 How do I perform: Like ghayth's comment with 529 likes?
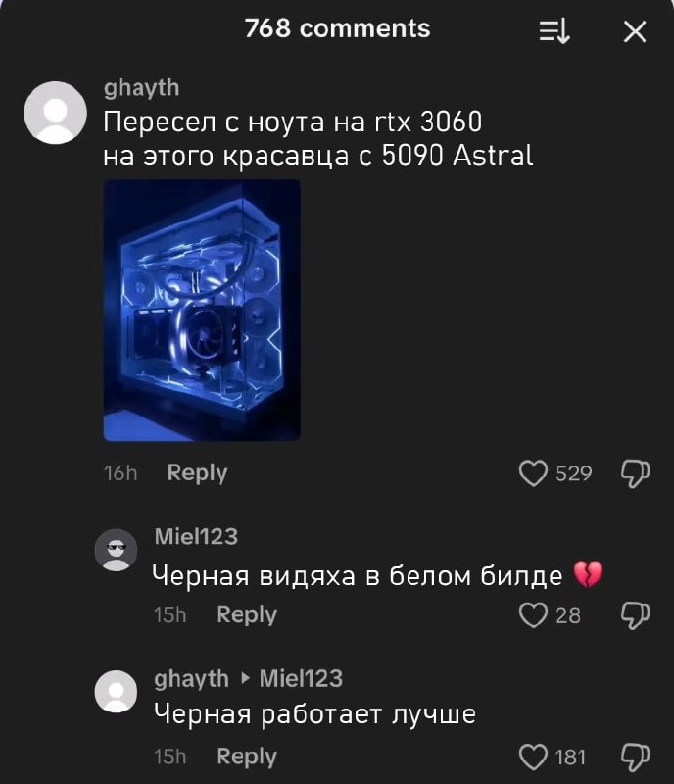(x=533, y=473)
